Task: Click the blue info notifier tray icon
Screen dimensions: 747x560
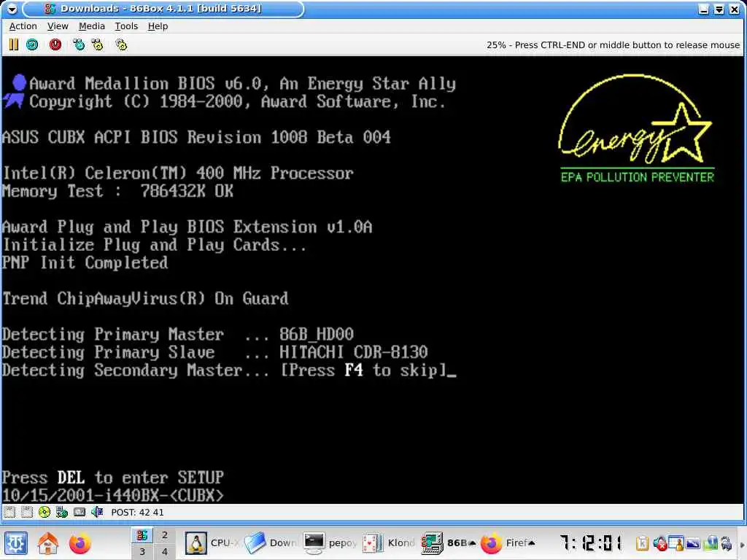Action: 711,542
